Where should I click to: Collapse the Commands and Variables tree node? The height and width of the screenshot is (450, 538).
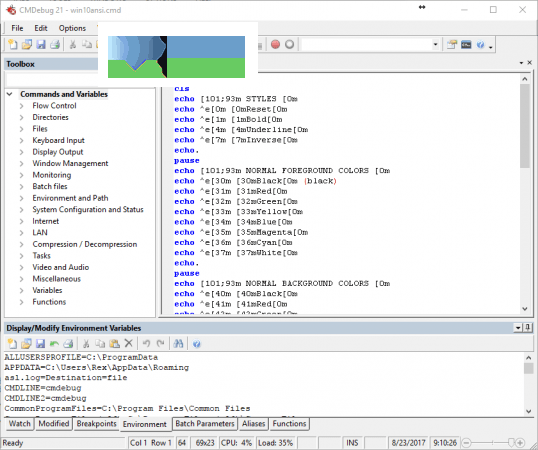[x=10, y=94]
